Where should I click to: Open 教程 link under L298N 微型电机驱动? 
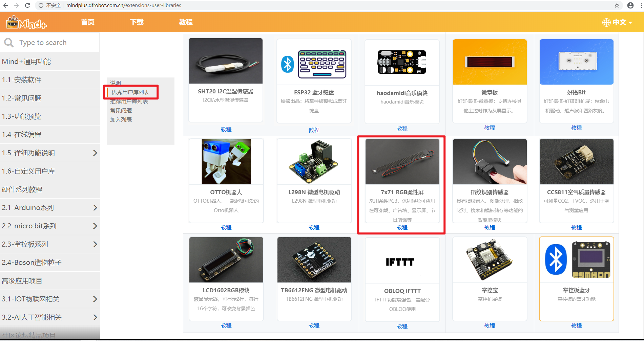tap(314, 228)
